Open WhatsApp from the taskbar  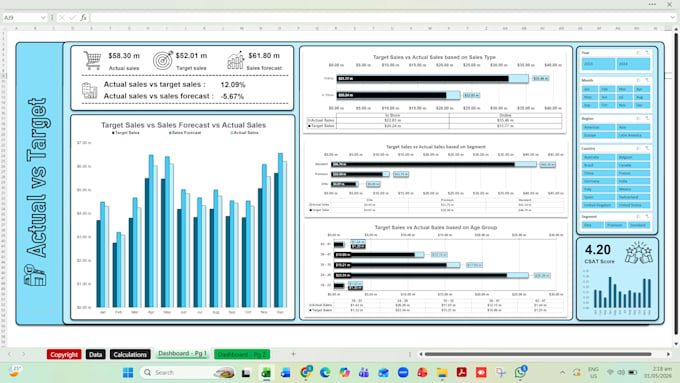pyautogui.click(x=520, y=373)
